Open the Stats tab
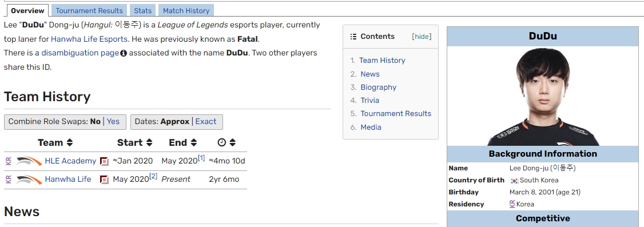The height and width of the screenshot is (227, 644). pyautogui.click(x=142, y=11)
